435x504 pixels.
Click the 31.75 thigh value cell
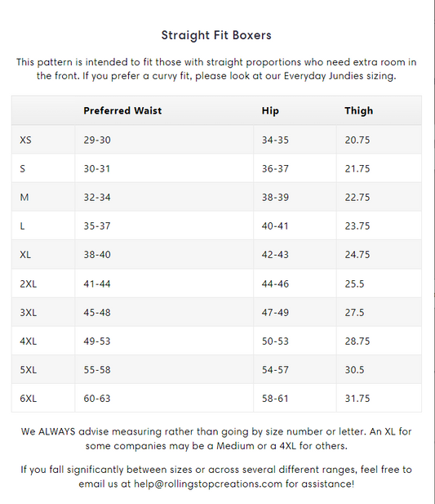(x=379, y=399)
